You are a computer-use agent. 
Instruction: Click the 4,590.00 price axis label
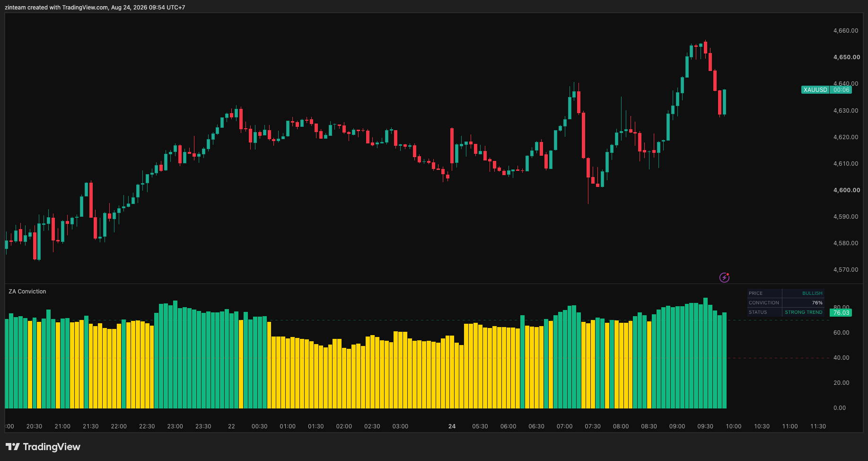pyautogui.click(x=846, y=217)
